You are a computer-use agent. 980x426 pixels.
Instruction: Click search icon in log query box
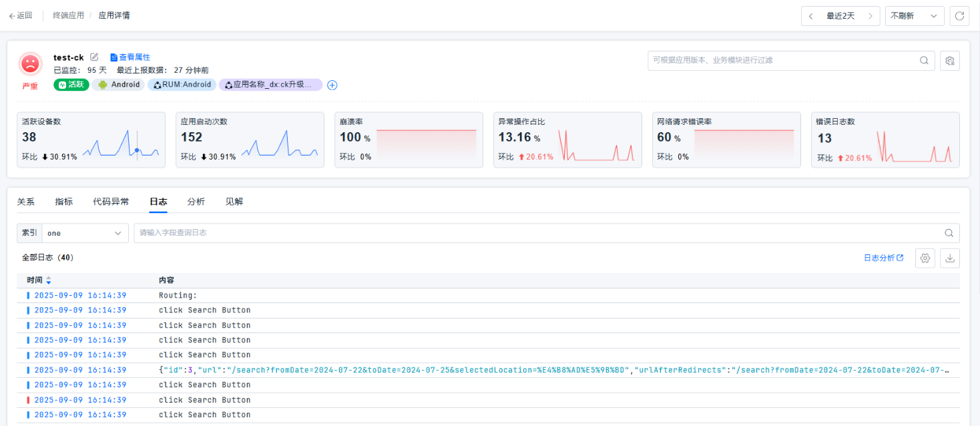[949, 233]
